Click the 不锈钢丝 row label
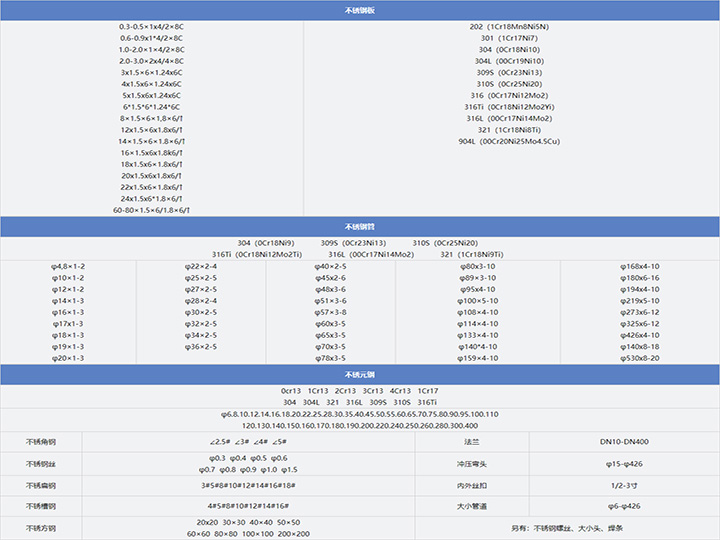720x540 pixels. pos(41,464)
